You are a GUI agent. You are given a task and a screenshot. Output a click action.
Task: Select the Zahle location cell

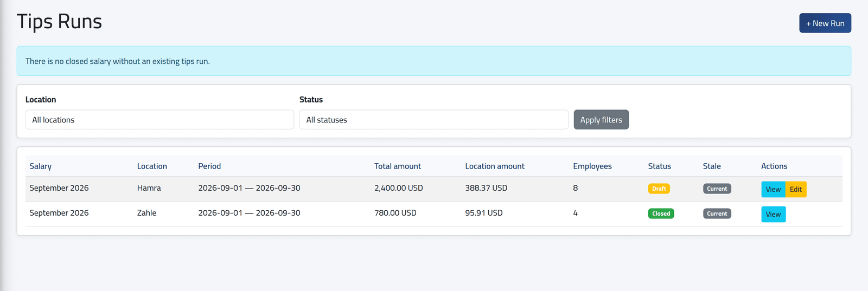click(x=146, y=213)
